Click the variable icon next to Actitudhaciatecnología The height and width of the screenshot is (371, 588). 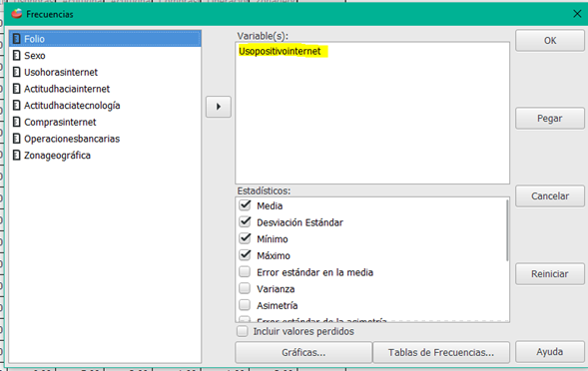pos(17,106)
